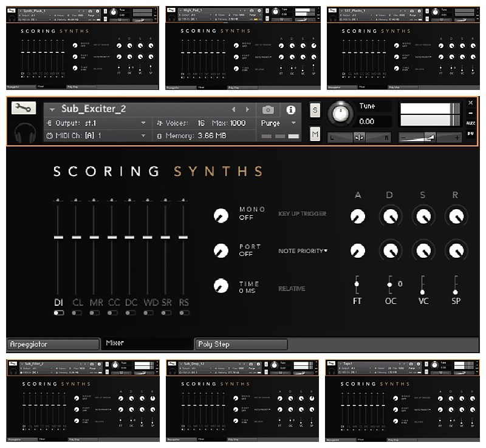Screen dimensions: 486x448
Task: Click the previous instrument arrow beside Sub_Exciter_2
Action: point(234,109)
